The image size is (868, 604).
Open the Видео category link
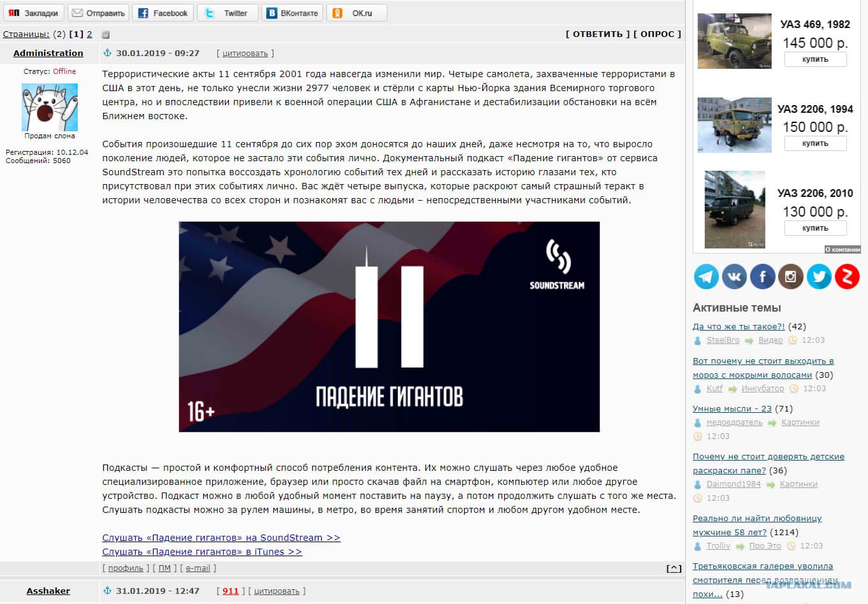(x=770, y=340)
